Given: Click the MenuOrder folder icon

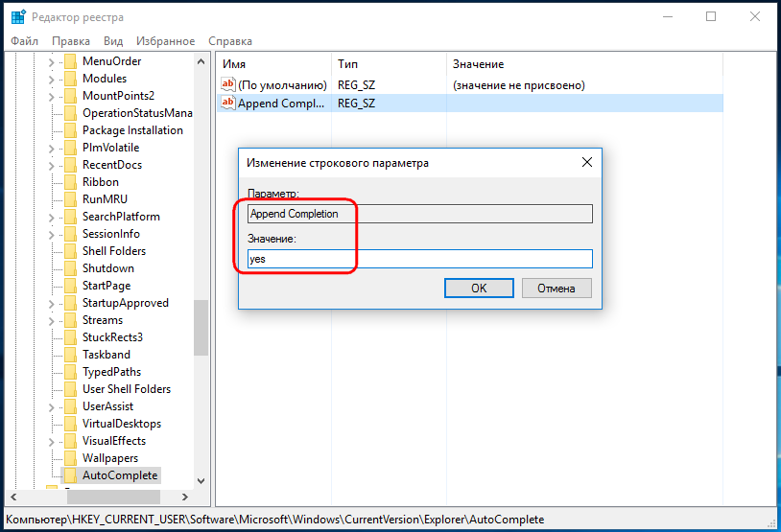Looking at the screenshot, I should pos(70,61).
